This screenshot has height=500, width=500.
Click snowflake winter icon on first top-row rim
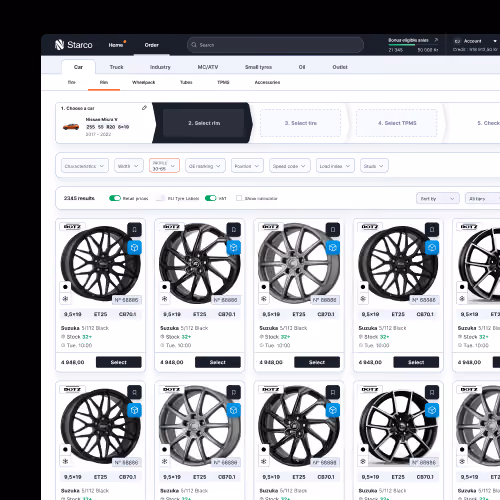(65, 299)
